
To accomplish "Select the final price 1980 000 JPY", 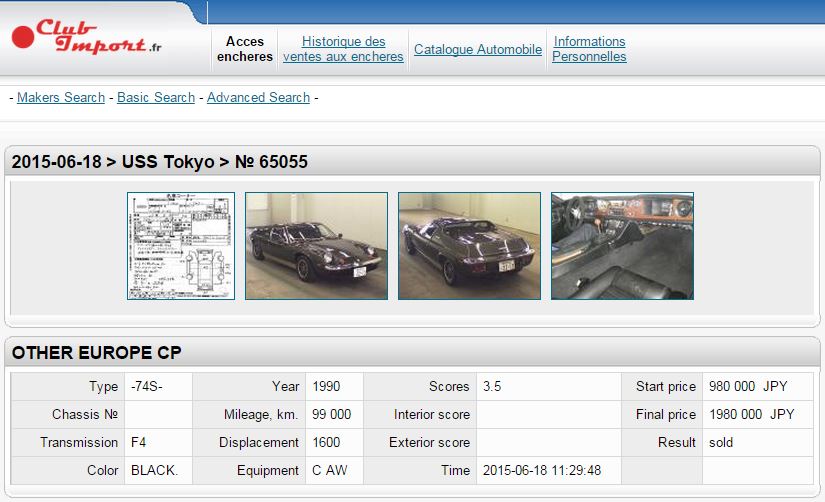I will point(750,414).
